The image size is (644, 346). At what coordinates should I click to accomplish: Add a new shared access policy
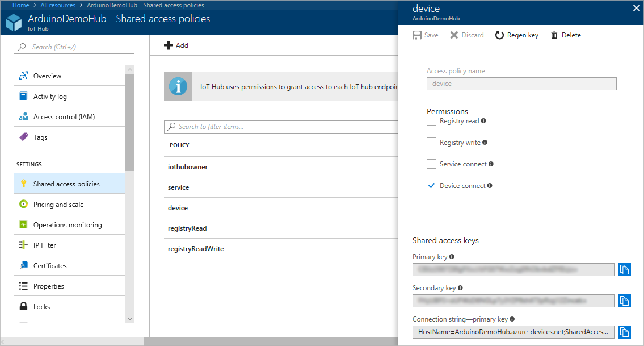176,45
